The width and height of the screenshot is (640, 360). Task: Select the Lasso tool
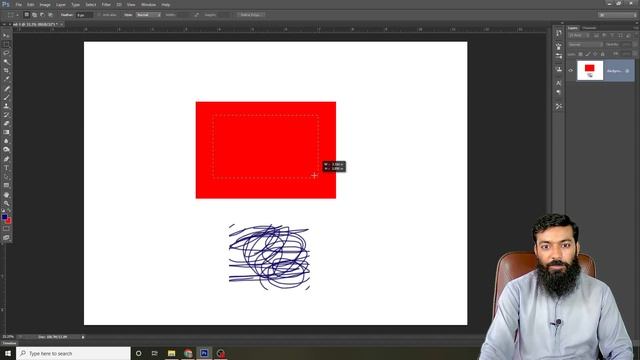6,53
